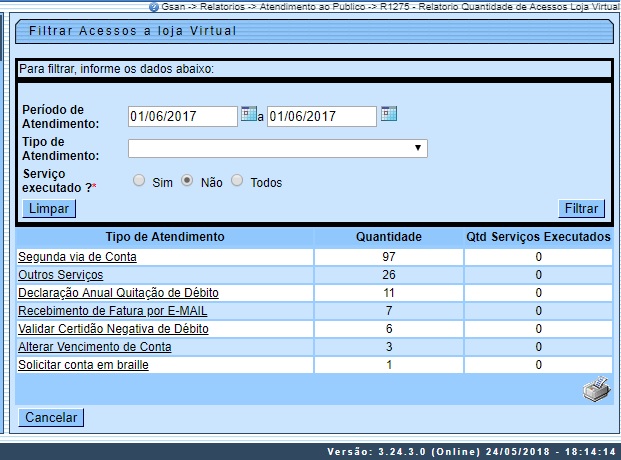Click the printer icon to print report
This screenshot has width=621, height=460.
597,391
